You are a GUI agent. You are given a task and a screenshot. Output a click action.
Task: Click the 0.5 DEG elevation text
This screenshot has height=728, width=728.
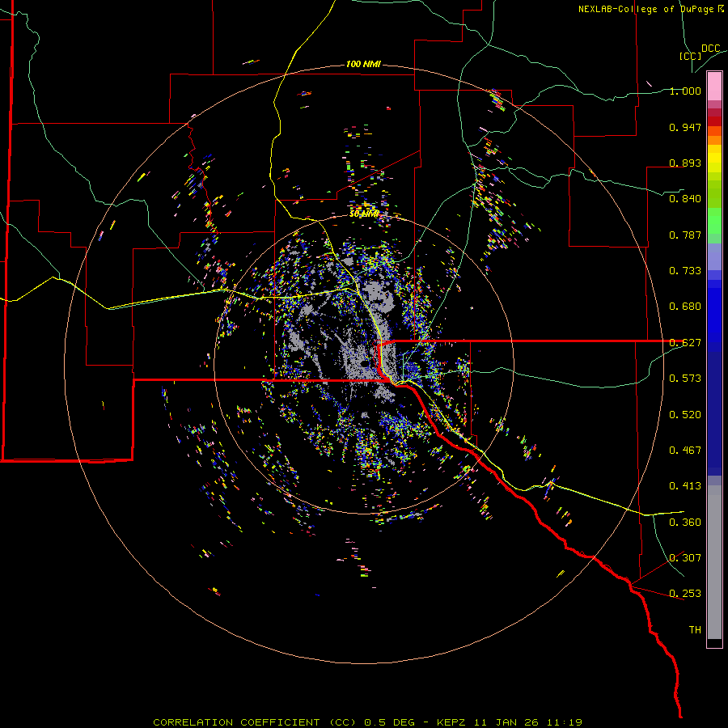tap(389, 722)
